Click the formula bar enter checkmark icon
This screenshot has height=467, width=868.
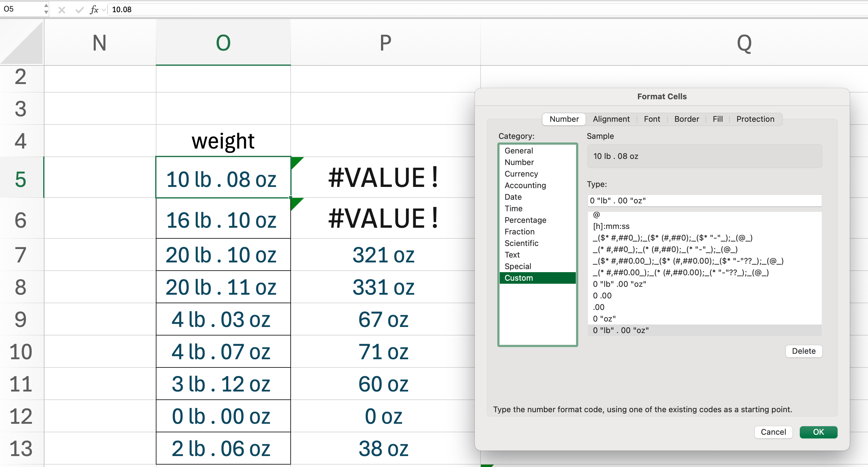[x=79, y=10]
